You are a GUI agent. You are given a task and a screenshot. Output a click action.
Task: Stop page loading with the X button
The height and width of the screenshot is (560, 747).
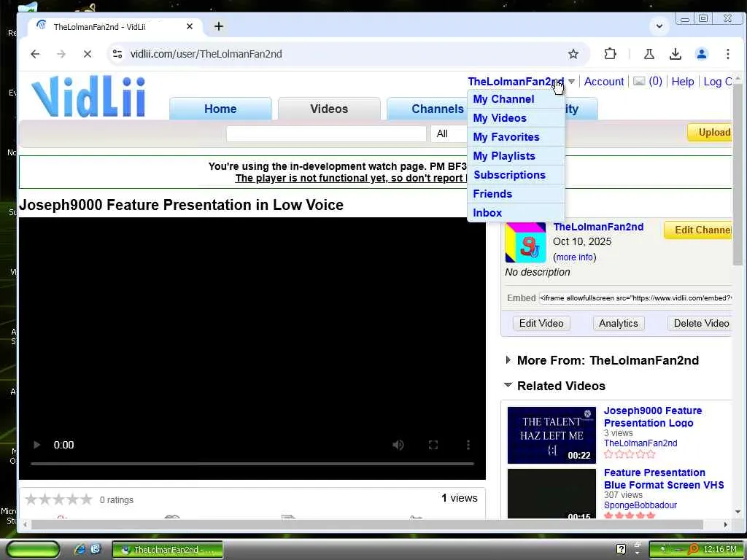pyautogui.click(x=88, y=54)
